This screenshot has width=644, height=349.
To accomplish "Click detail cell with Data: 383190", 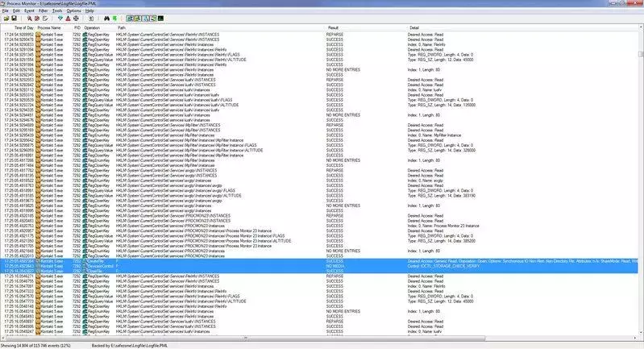I will pyautogui.click(x=442, y=196).
